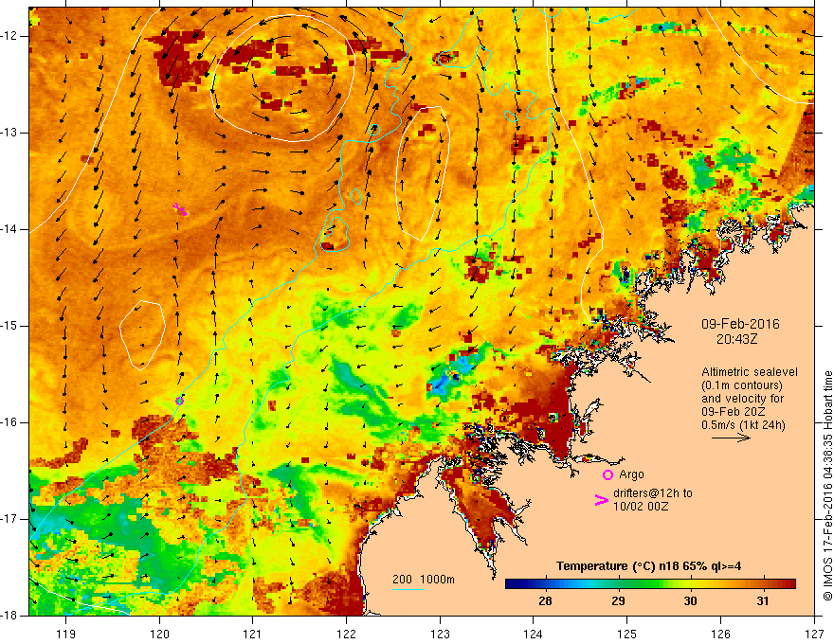Click the latitude label '-12'

point(9,36)
